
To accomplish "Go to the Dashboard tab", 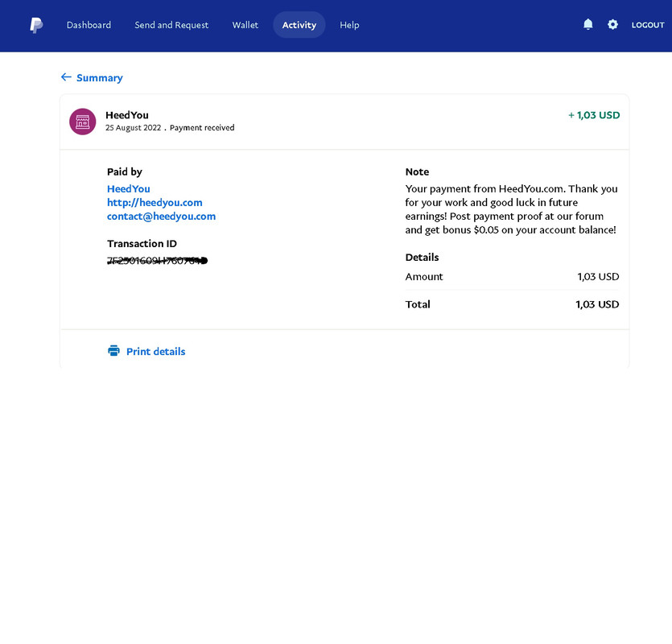I will pos(89,25).
